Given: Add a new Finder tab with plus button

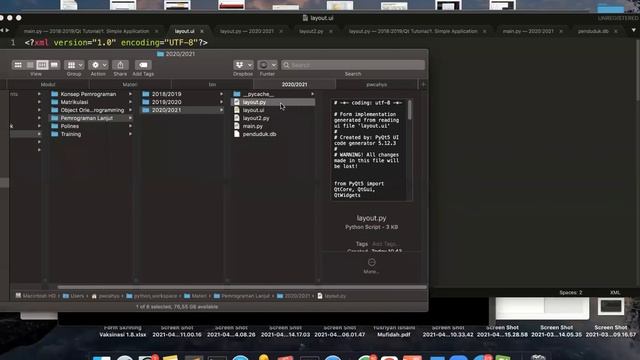Looking at the screenshot, I should 423,84.
